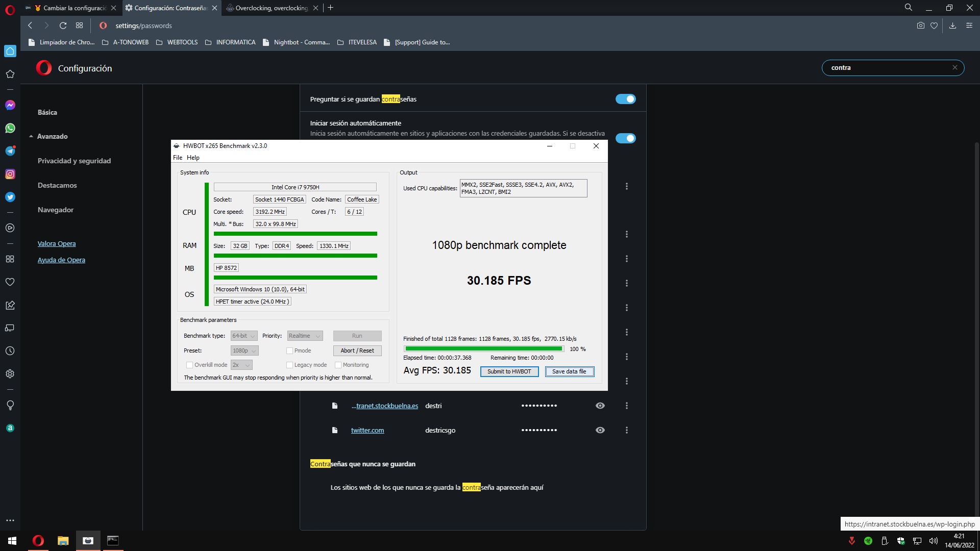Toggle 'Preguntar si se guardan contraseñas' switch
This screenshot has height=551, width=980.
[x=625, y=99]
